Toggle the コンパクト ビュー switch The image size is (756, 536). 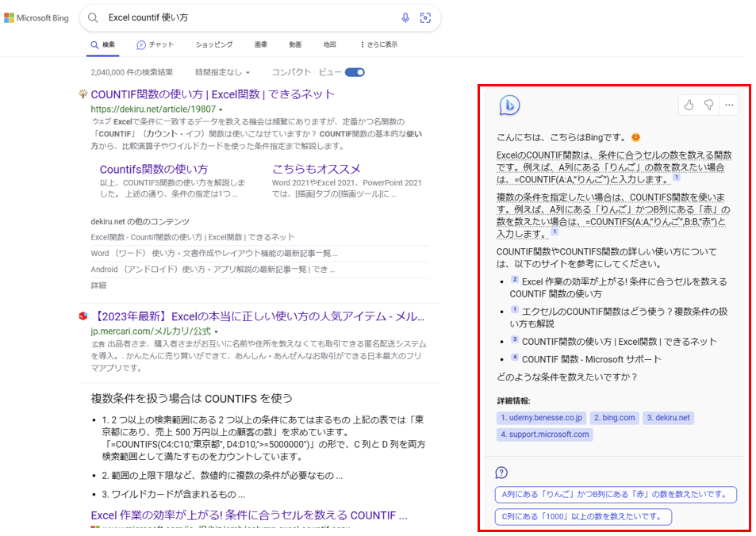[355, 72]
